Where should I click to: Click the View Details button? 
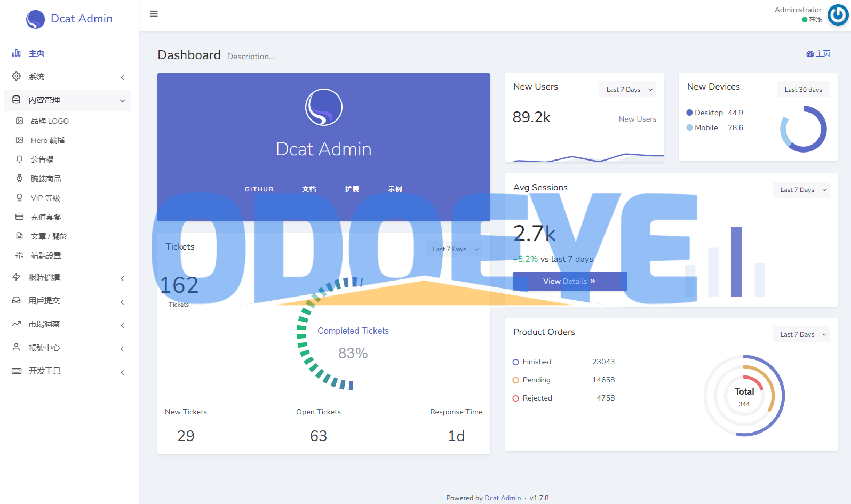click(x=570, y=281)
